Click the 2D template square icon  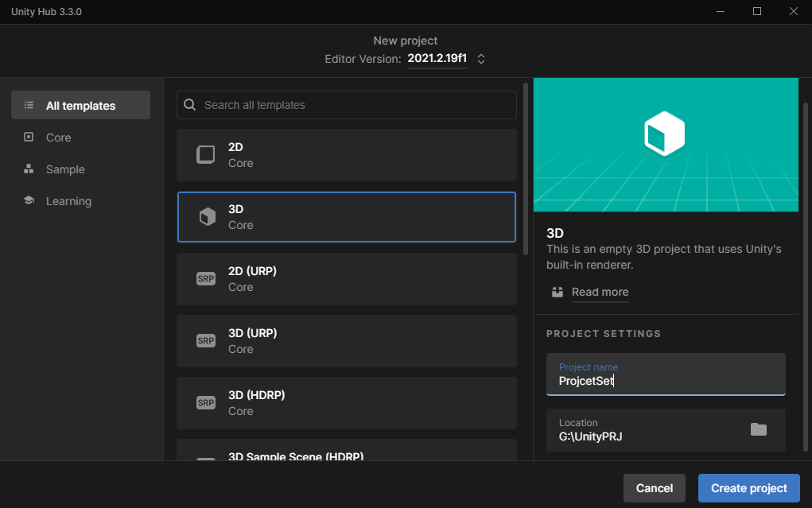[206, 154]
